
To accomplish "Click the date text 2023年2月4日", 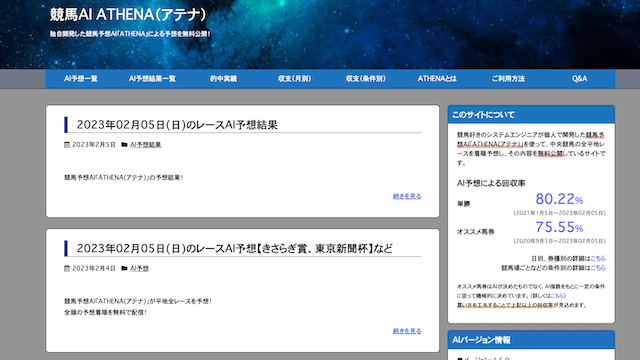I will tap(94, 268).
